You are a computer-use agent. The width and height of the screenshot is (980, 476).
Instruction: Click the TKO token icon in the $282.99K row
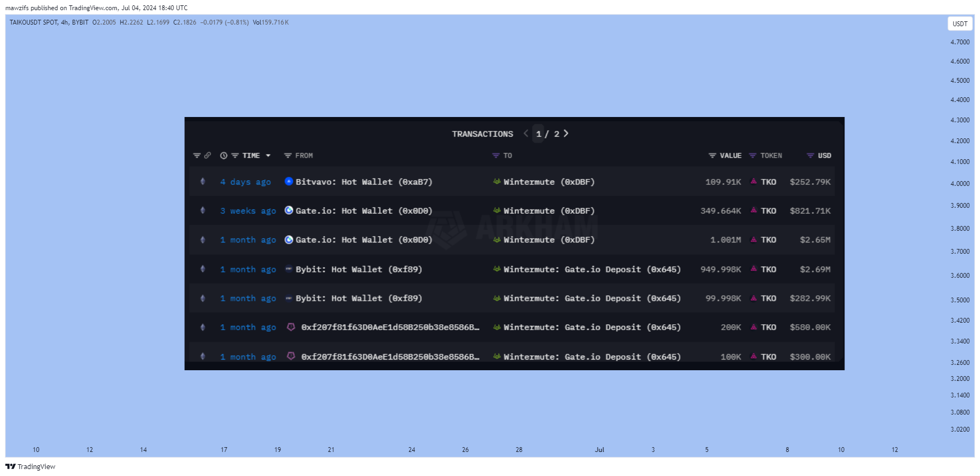[x=754, y=298]
